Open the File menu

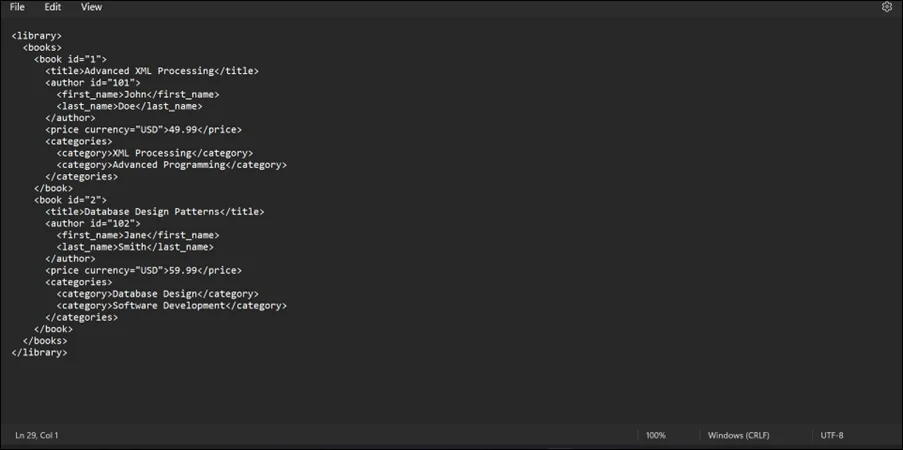(x=17, y=7)
